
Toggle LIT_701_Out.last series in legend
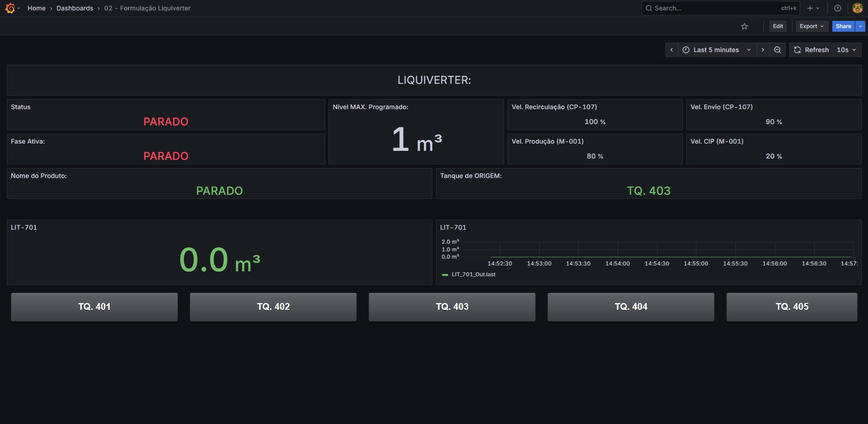coord(473,275)
